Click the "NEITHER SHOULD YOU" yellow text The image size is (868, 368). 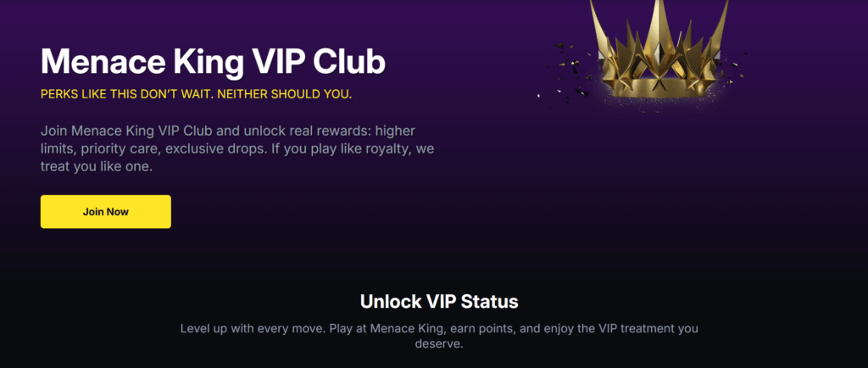pyautogui.click(x=284, y=93)
